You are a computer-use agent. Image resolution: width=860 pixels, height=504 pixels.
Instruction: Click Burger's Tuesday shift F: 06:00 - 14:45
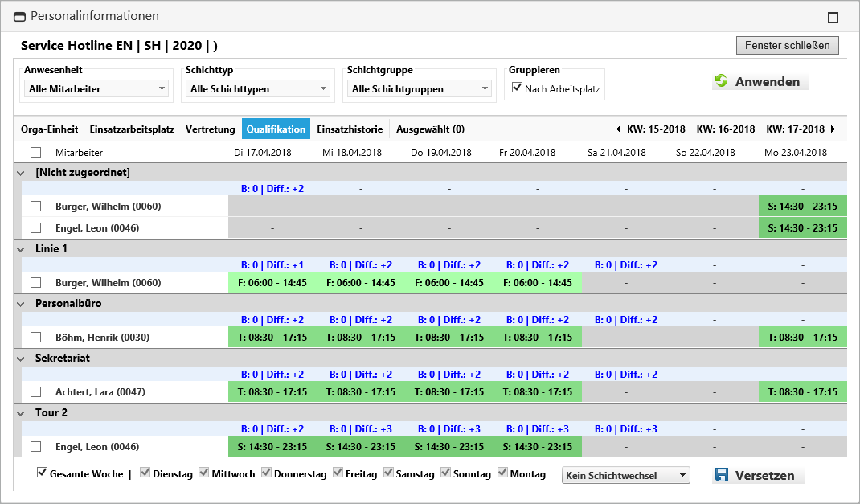272,282
